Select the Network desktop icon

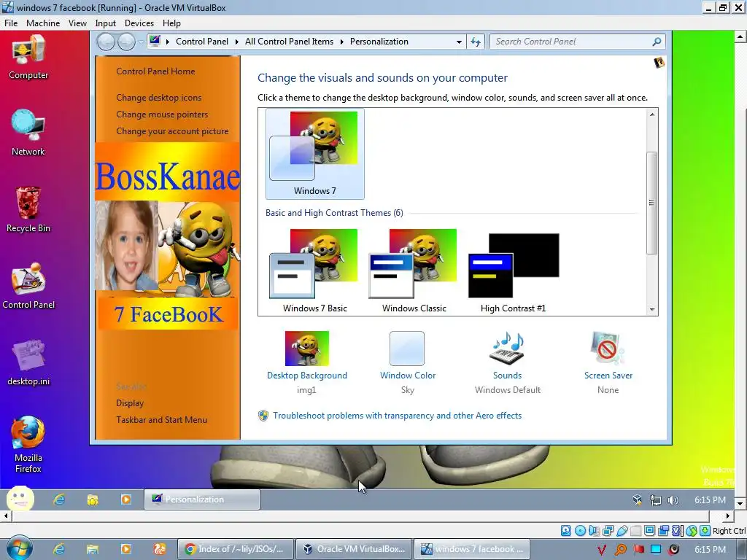28,133
